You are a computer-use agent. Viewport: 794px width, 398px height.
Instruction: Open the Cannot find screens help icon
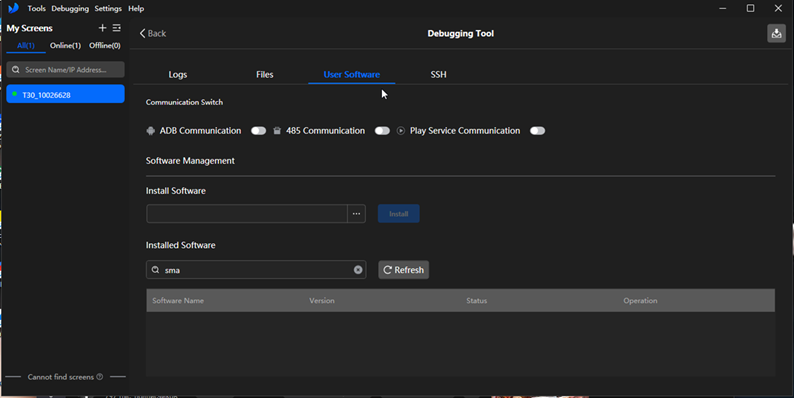[100, 377]
